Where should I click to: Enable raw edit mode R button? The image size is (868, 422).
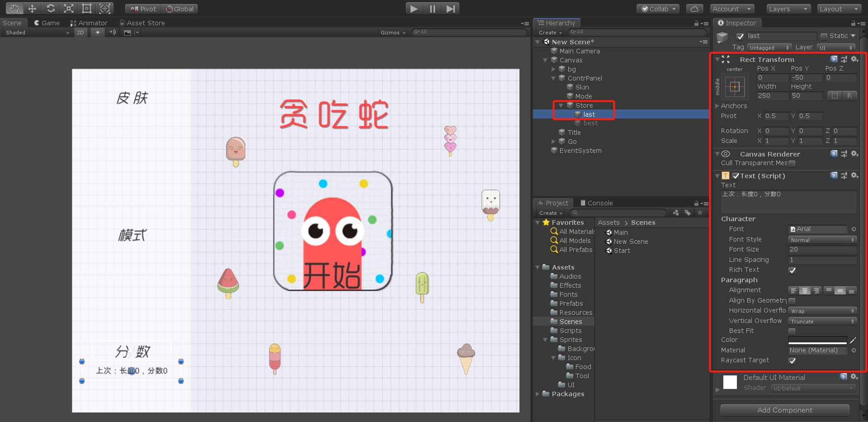click(849, 95)
